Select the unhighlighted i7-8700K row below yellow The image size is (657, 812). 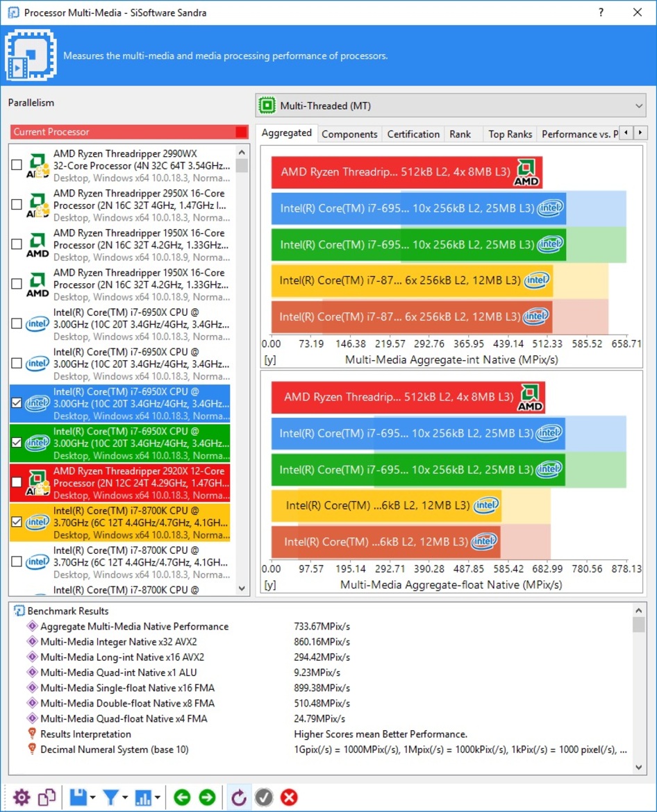click(119, 562)
